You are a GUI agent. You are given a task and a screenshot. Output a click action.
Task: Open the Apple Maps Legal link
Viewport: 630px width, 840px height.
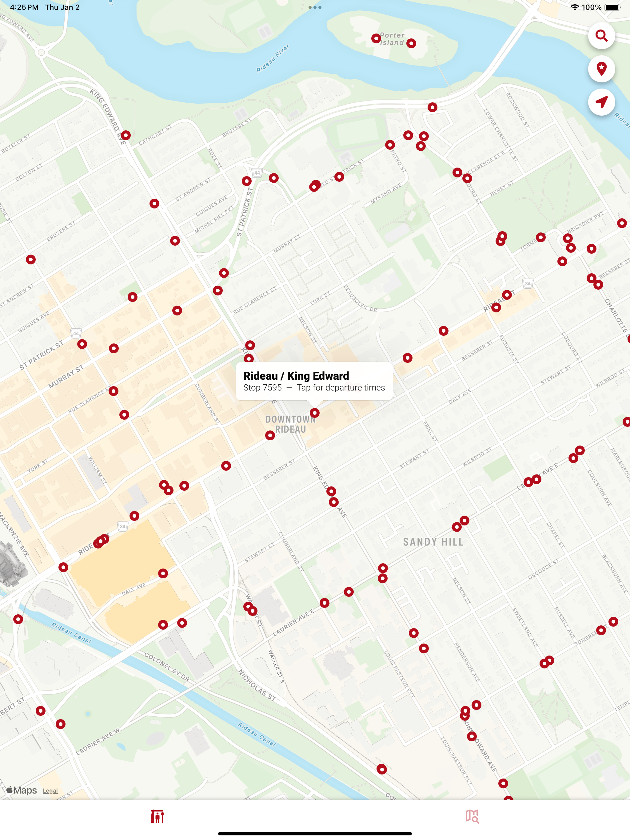(x=50, y=790)
